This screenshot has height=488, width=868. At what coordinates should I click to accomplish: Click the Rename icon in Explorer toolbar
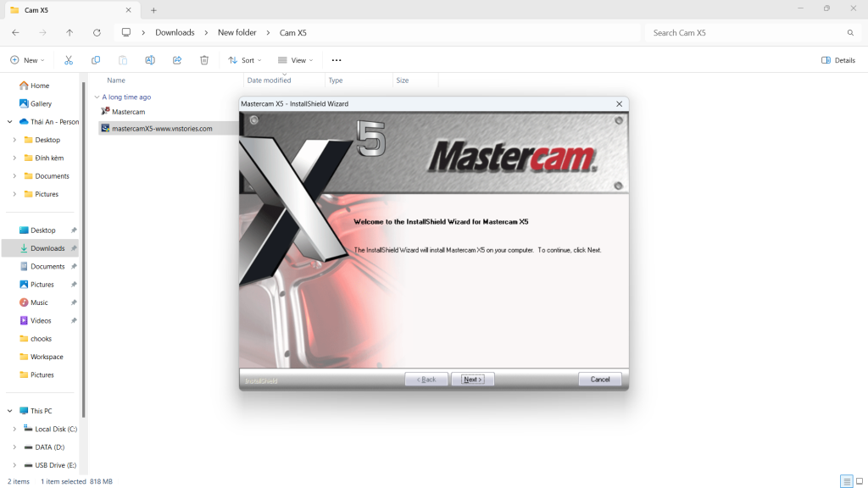[150, 60]
